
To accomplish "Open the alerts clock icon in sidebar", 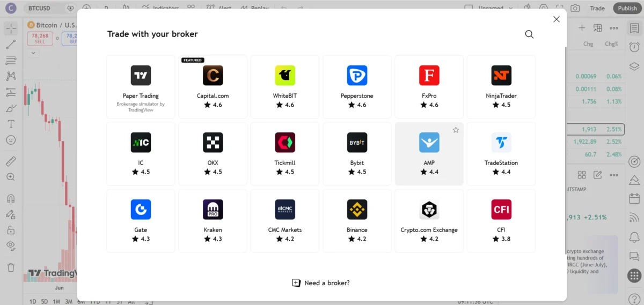I will 634,47.
